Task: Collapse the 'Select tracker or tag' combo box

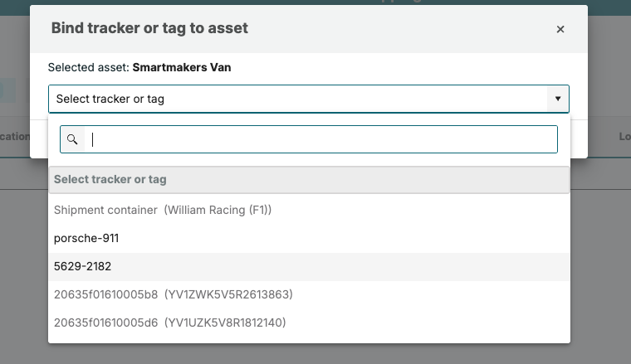Action: tap(299, 99)
